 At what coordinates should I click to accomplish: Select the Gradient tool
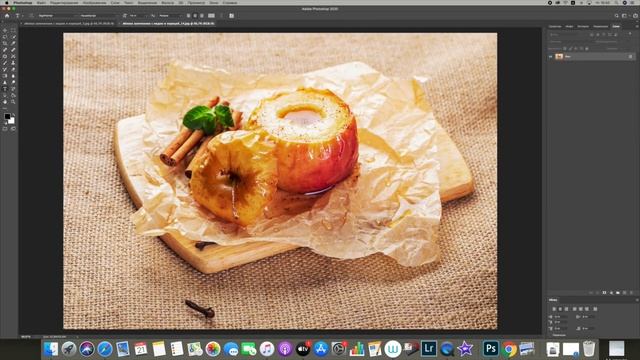(4, 76)
